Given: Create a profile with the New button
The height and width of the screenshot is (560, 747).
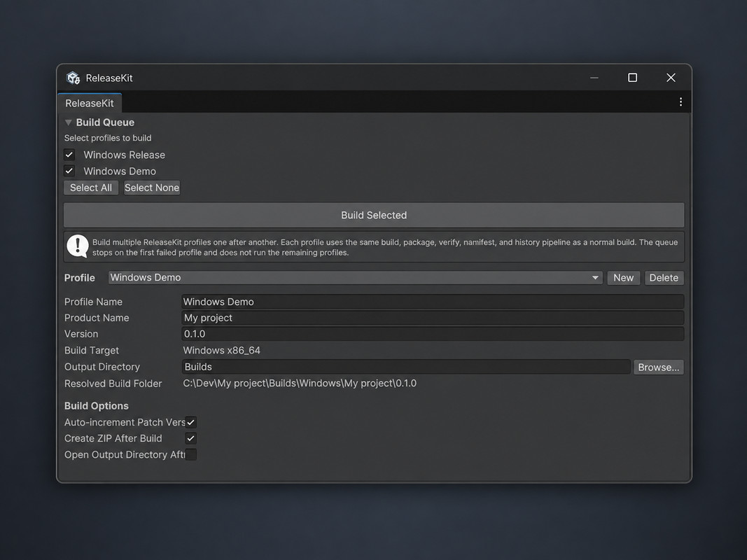Looking at the screenshot, I should coord(624,278).
